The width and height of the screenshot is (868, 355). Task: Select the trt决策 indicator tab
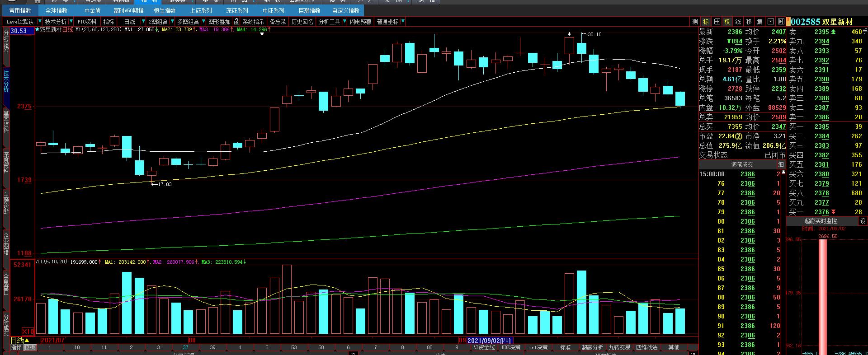538,348
